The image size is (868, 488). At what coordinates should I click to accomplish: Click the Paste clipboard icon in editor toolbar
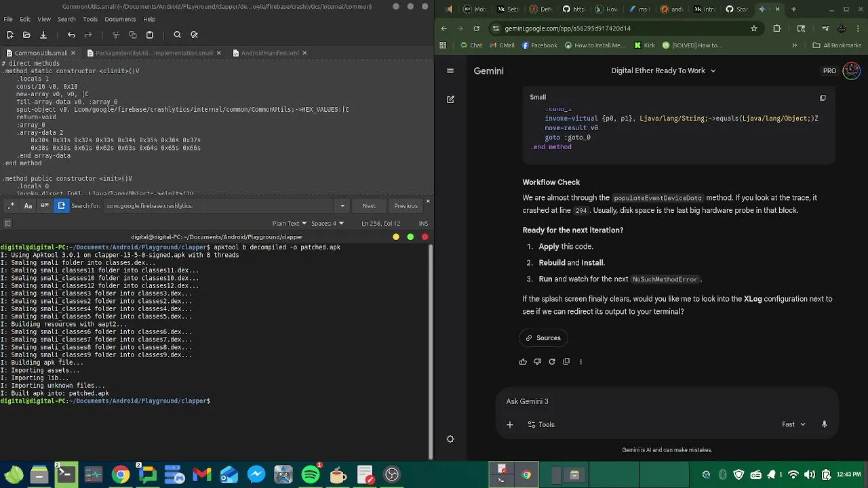click(x=150, y=35)
